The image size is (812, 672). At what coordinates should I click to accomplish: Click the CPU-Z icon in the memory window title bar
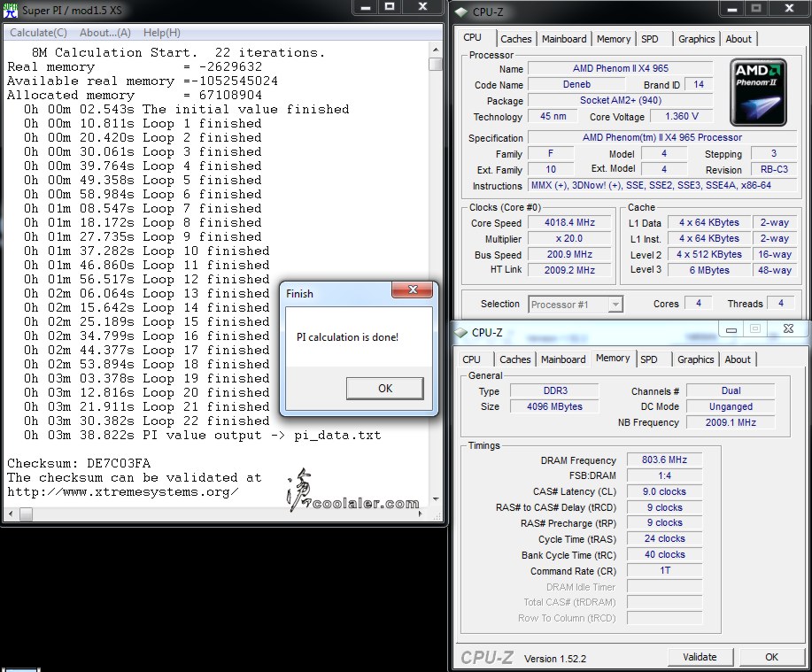pos(460,332)
